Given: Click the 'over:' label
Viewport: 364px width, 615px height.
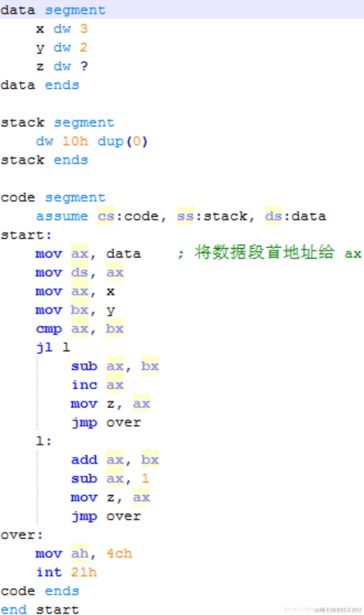Looking at the screenshot, I should point(22,535).
